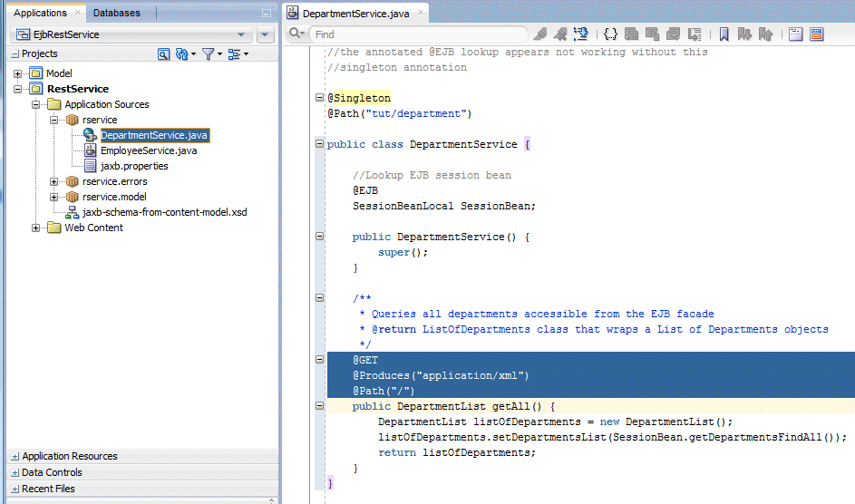Click the 'SessionBeanLocal SessionBean;' code line
Screen dimensions: 855x504
[444, 206]
